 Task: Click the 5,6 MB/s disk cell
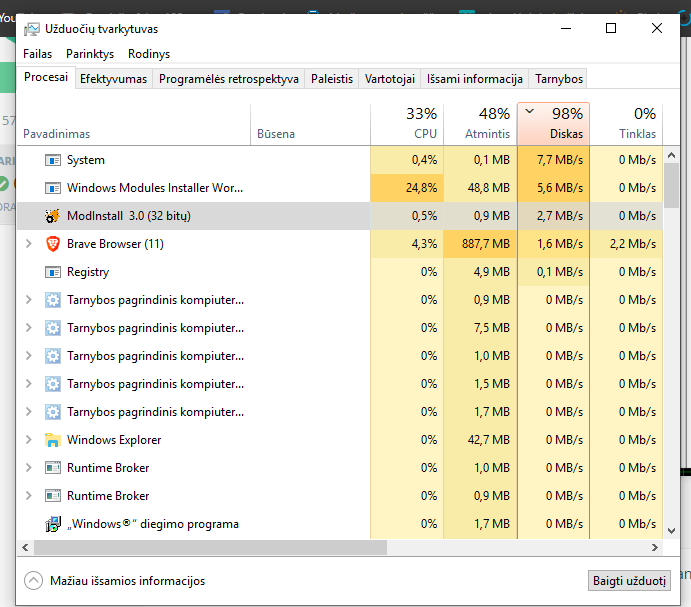(x=554, y=188)
